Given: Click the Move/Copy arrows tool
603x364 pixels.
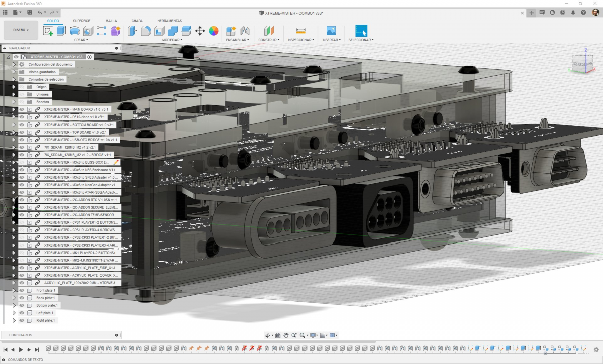Looking at the screenshot, I should [x=200, y=31].
